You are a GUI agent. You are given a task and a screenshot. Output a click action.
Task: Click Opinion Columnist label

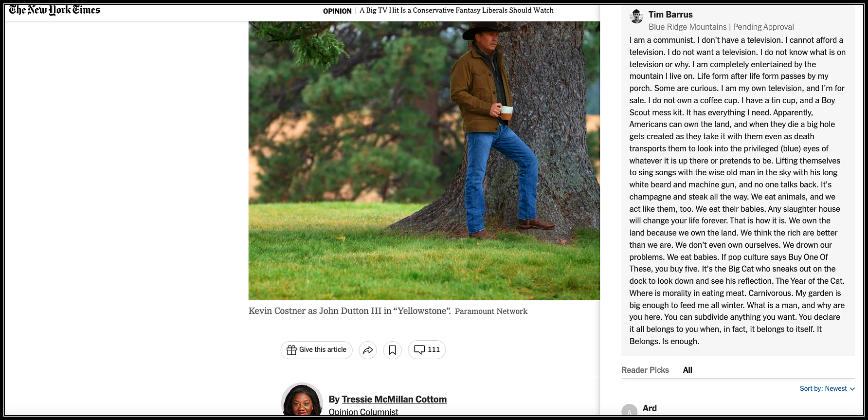coord(363,412)
